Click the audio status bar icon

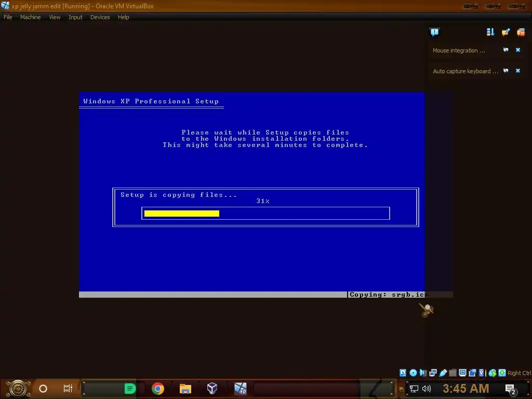[x=423, y=373]
